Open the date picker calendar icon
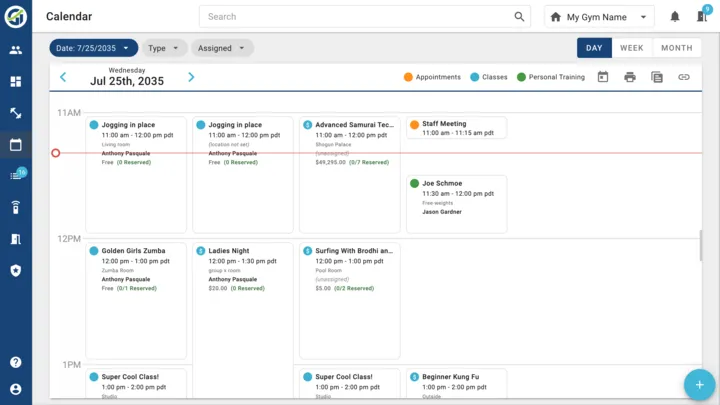This screenshot has height=405, width=720. pos(603,77)
